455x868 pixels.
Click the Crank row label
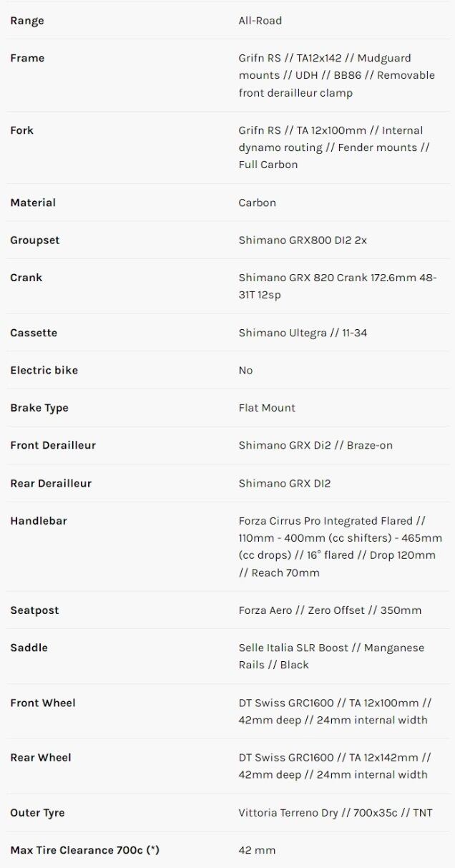[26, 278]
